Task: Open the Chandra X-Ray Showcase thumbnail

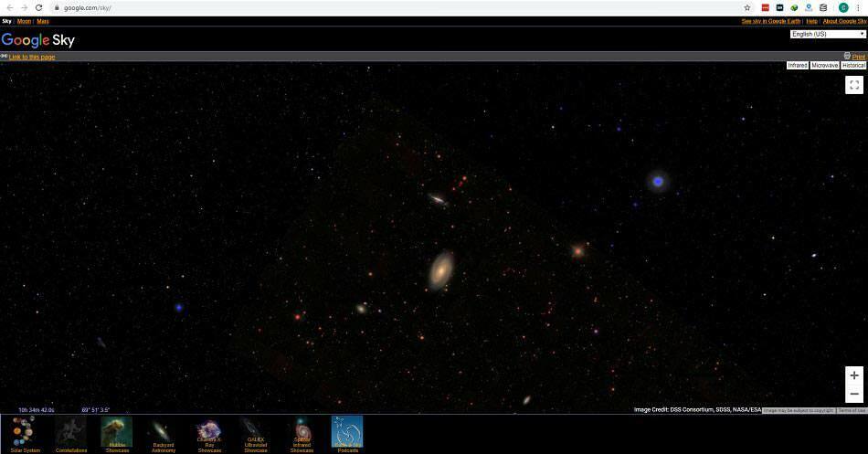Action: [209, 435]
